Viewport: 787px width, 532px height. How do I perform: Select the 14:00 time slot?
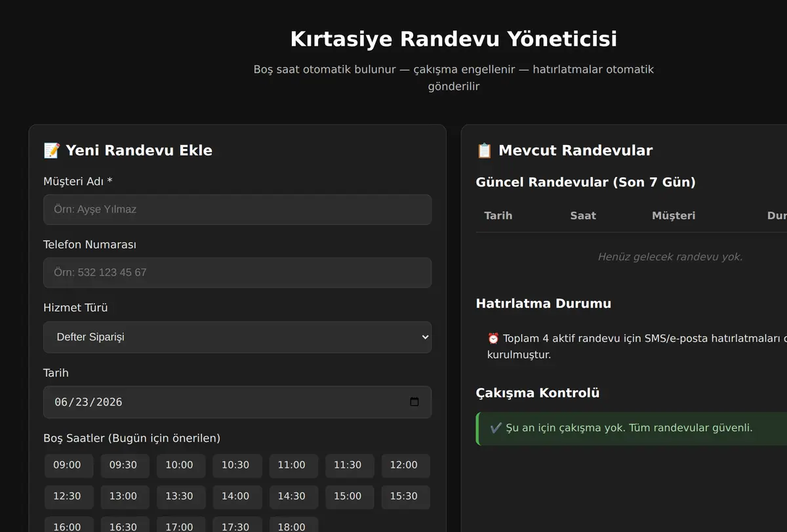[237, 497]
